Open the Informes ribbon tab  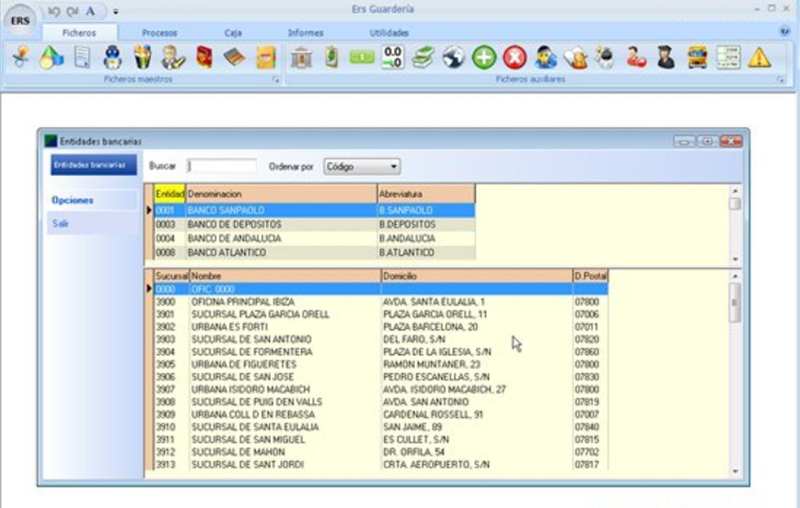[306, 33]
